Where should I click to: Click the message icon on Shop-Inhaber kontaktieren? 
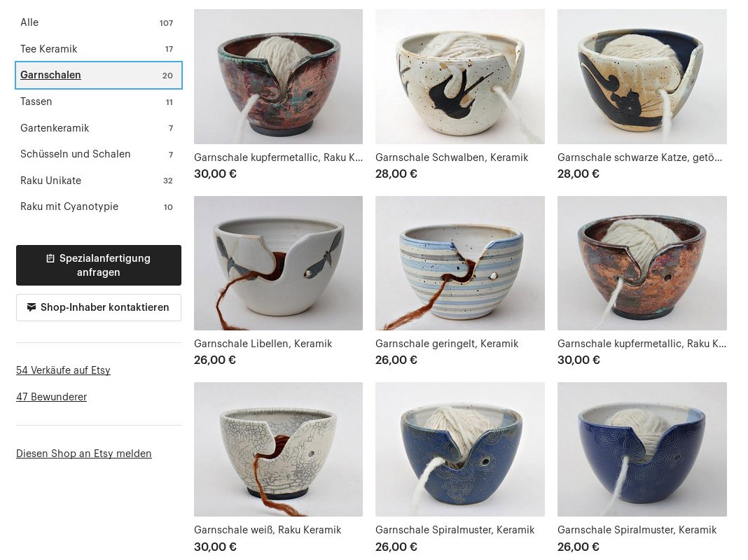click(x=32, y=307)
